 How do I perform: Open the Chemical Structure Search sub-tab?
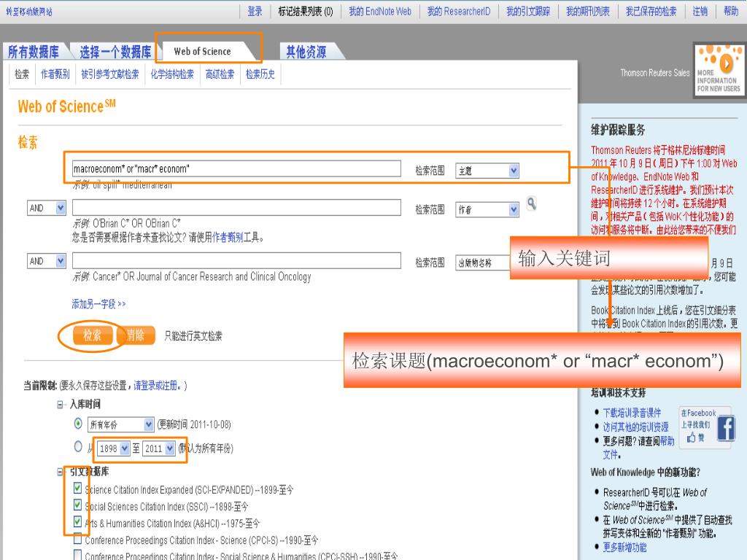point(172,74)
